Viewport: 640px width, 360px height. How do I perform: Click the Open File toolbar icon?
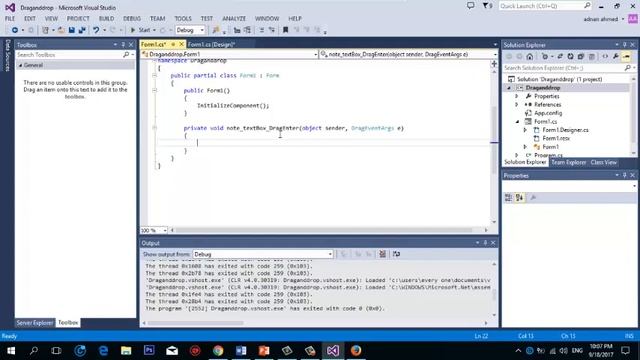tap(61, 30)
